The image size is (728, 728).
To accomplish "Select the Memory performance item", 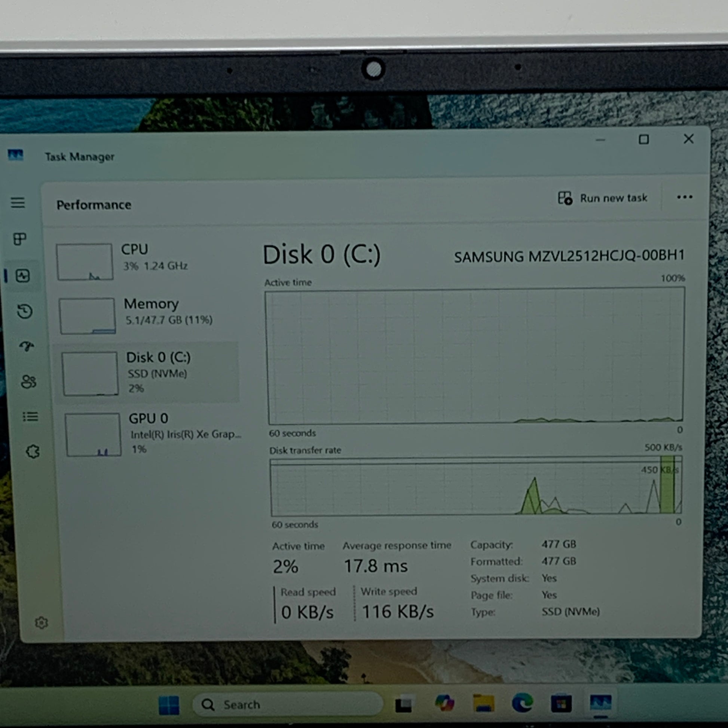I will point(147,315).
